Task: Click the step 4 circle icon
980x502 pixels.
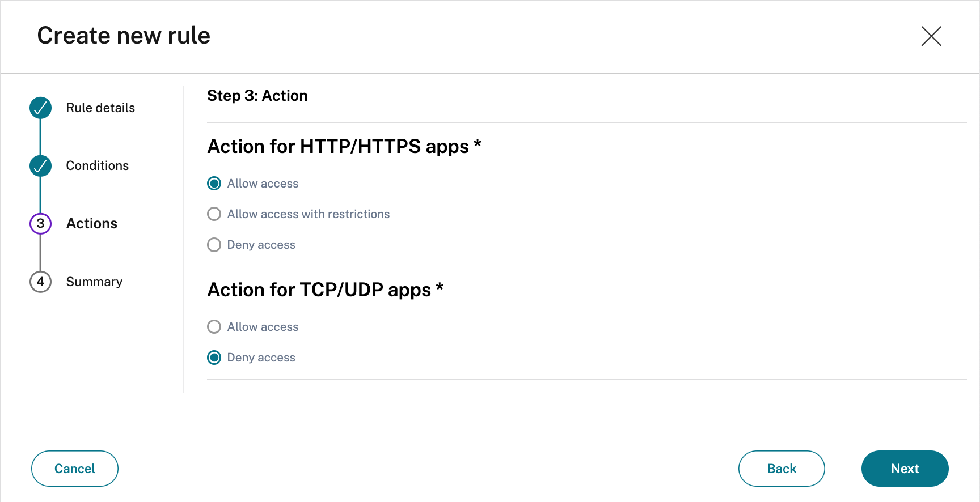Action: 40,282
